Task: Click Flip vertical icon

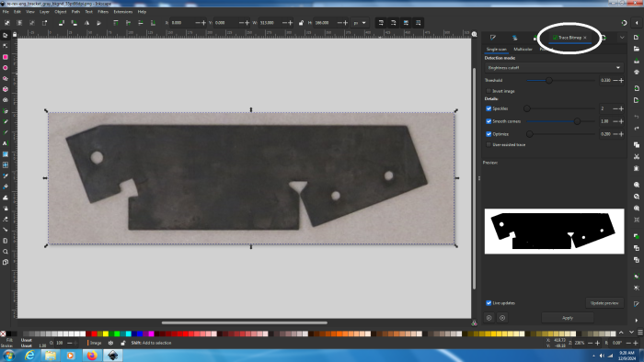Action: (99, 23)
